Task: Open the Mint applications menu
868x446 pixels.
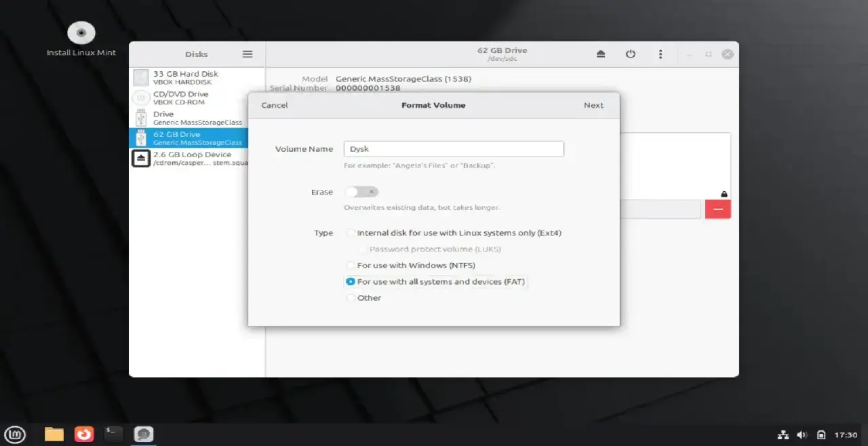Action: (x=15, y=434)
